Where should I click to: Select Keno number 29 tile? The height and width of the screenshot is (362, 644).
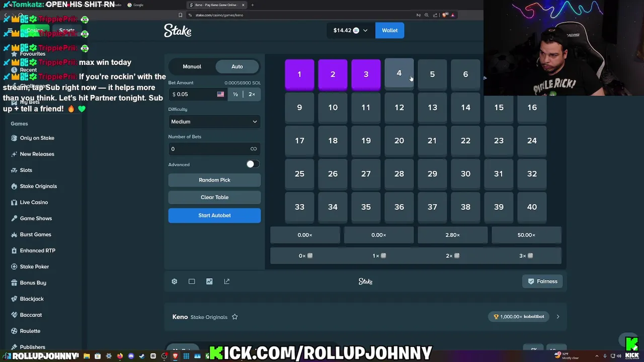(x=432, y=174)
